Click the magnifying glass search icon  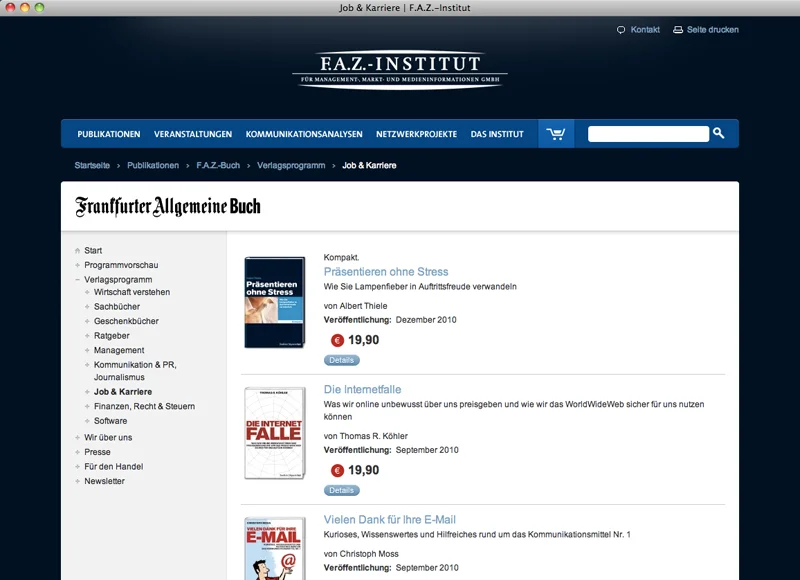(x=718, y=133)
